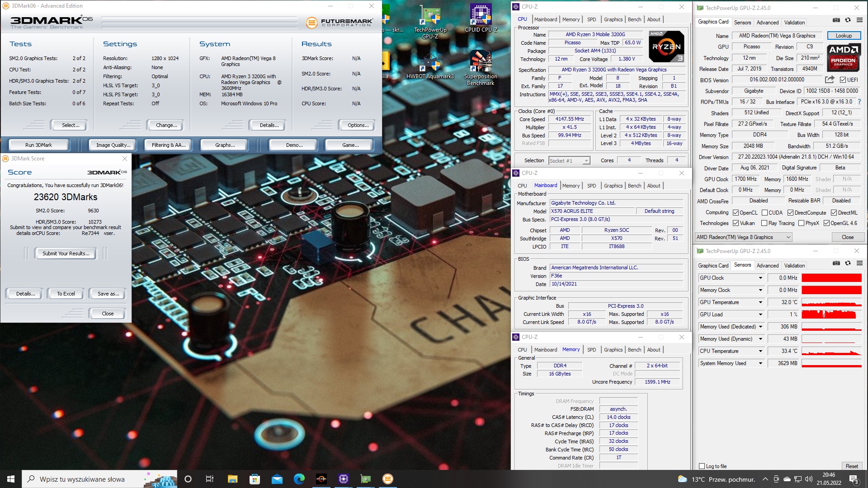Viewport: 868px width, 488px height.
Task: Toggle UEFI checkbox in GPU-Z
Action: pyautogui.click(x=843, y=80)
